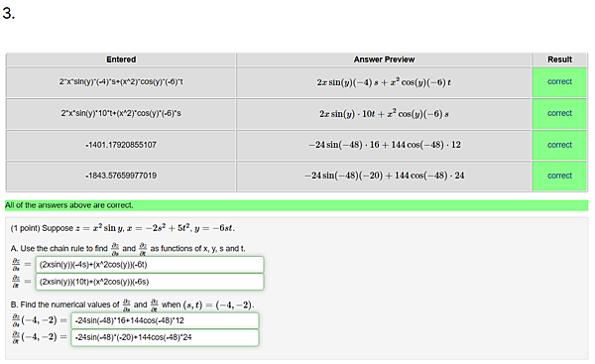
Task: Click the first row's correct result cell
Action: (x=559, y=82)
